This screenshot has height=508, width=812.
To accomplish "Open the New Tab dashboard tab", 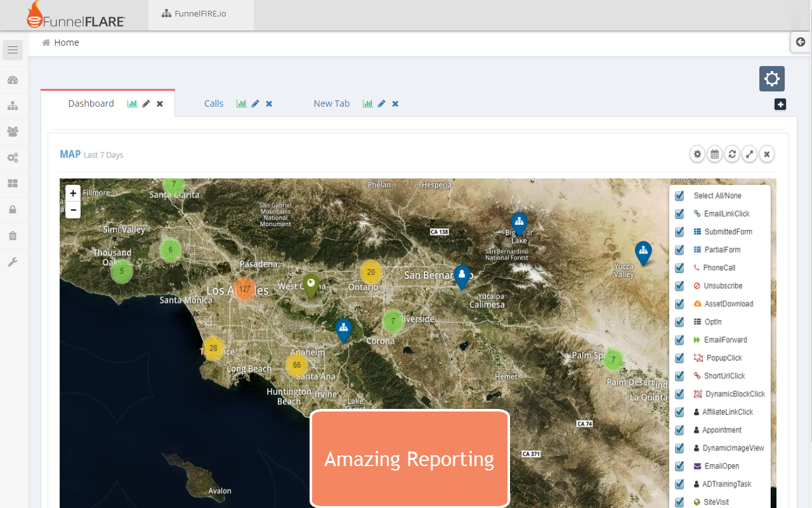I will (x=331, y=103).
